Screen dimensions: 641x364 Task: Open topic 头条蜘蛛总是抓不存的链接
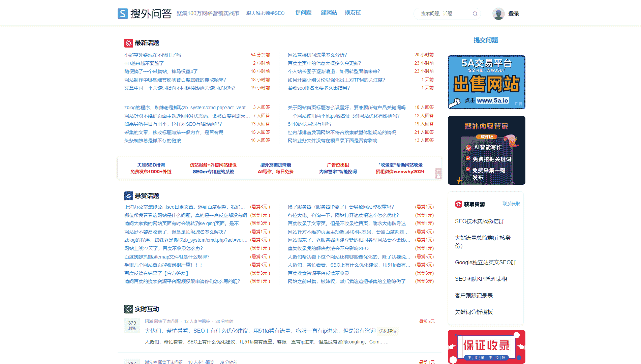point(153,141)
